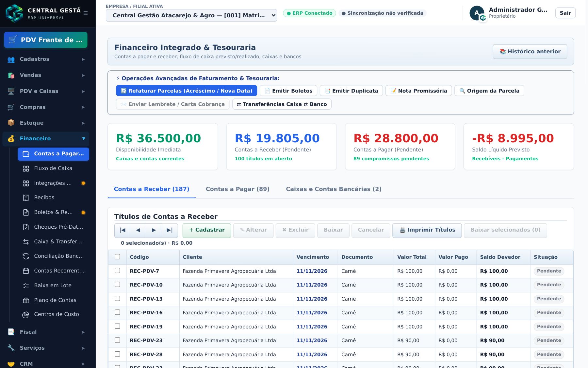
Task: Check the REC-PDV-7 row checkbox
Action: click(x=118, y=271)
